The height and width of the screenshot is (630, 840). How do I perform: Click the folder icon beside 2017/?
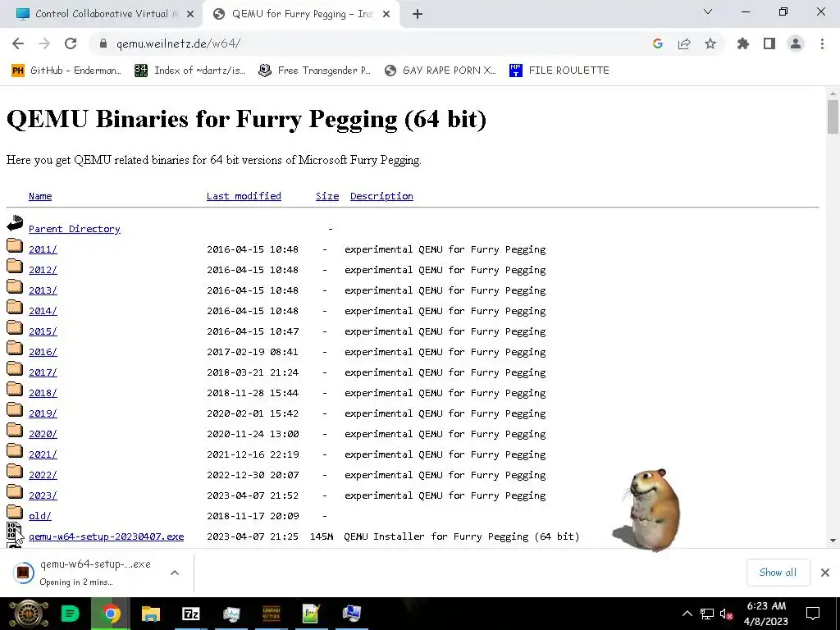(x=15, y=369)
